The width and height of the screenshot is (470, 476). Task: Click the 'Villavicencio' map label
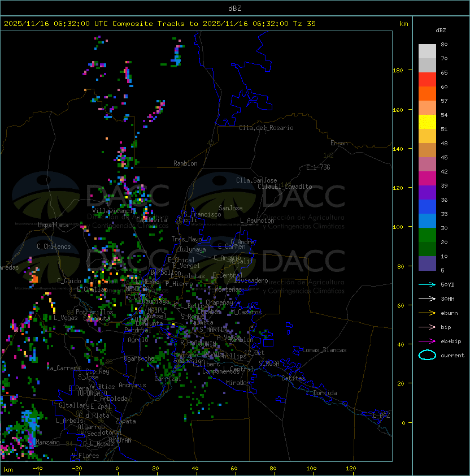click(114, 210)
